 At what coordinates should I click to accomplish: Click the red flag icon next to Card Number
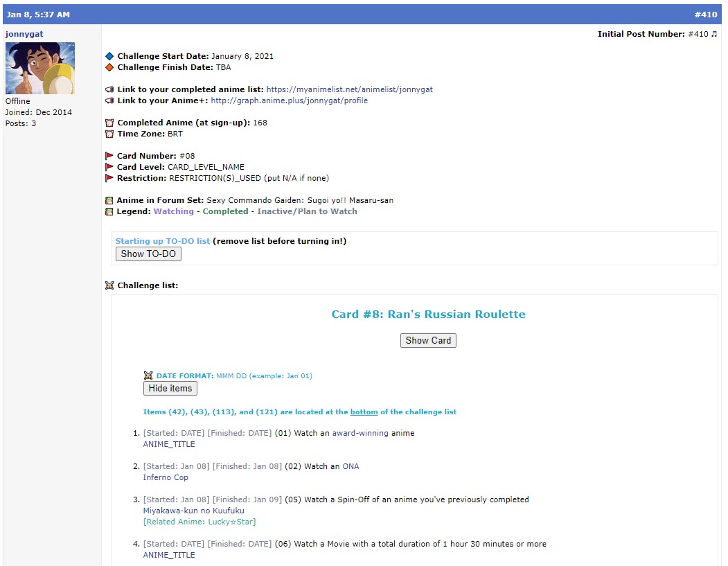[109, 155]
